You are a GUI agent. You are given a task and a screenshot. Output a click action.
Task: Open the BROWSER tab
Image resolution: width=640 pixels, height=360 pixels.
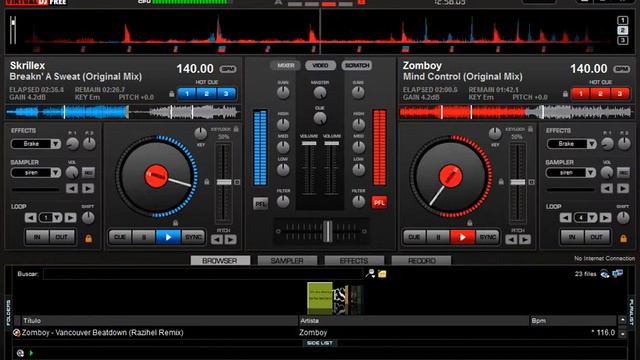coord(220,260)
